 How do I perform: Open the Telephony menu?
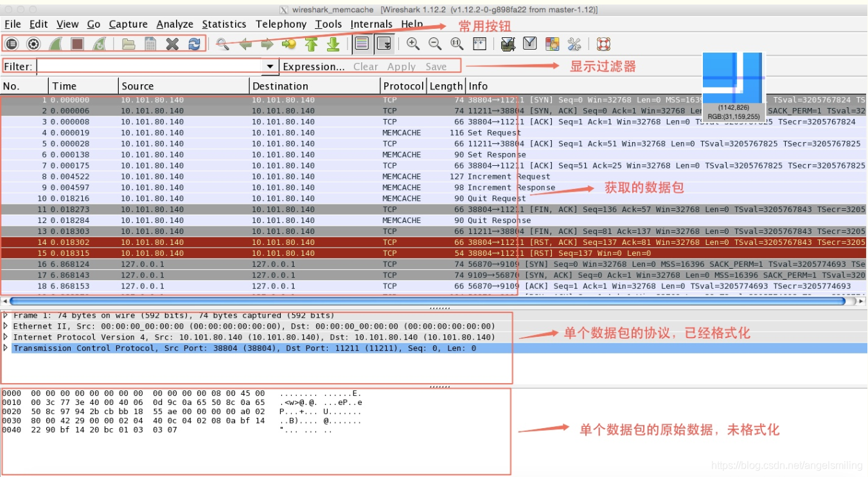(x=281, y=24)
